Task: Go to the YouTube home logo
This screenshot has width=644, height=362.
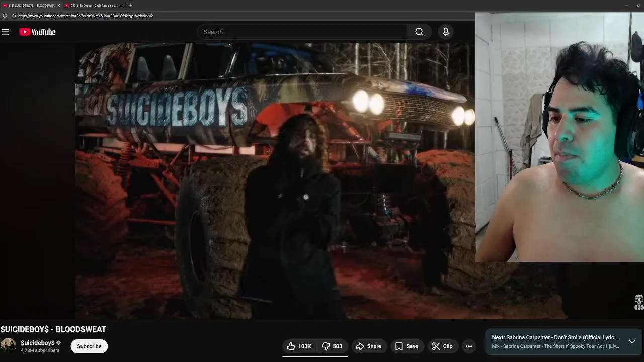Action: 37,32
